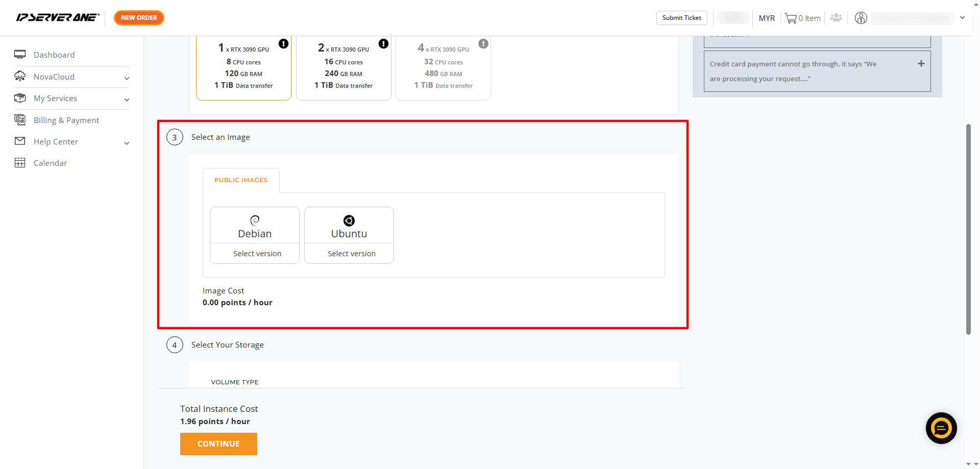Image resolution: width=980 pixels, height=469 pixels.
Task: Click the Dashboard monitor icon
Action: click(x=20, y=54)
